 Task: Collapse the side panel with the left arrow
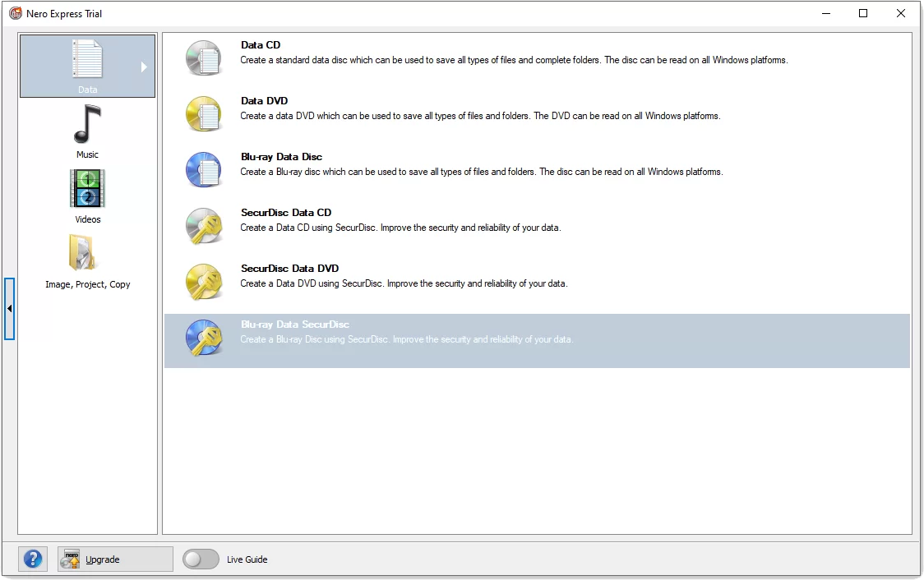click(9, 309)
